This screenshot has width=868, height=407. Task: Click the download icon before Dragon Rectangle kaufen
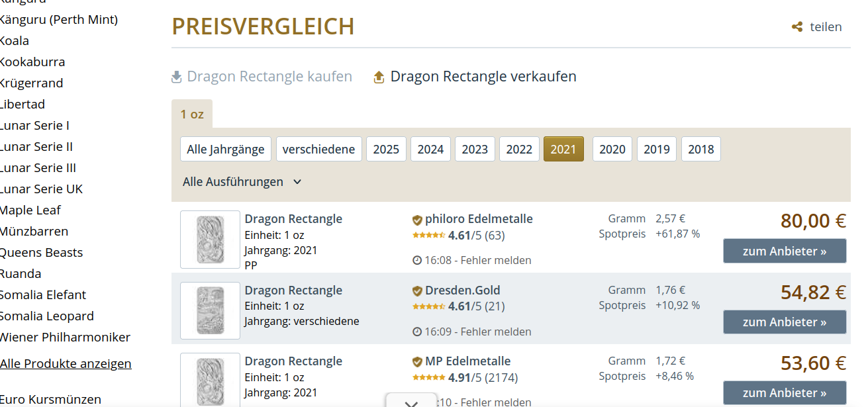177,77
